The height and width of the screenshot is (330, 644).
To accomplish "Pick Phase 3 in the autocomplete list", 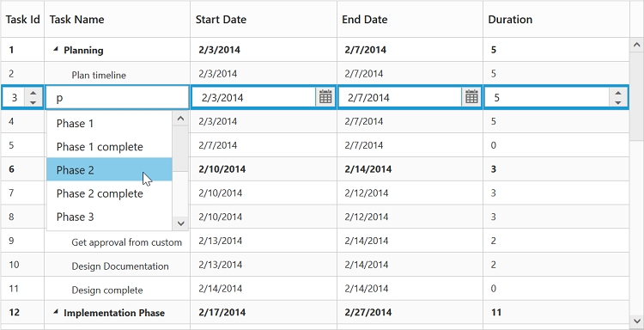I will (109, 217).
